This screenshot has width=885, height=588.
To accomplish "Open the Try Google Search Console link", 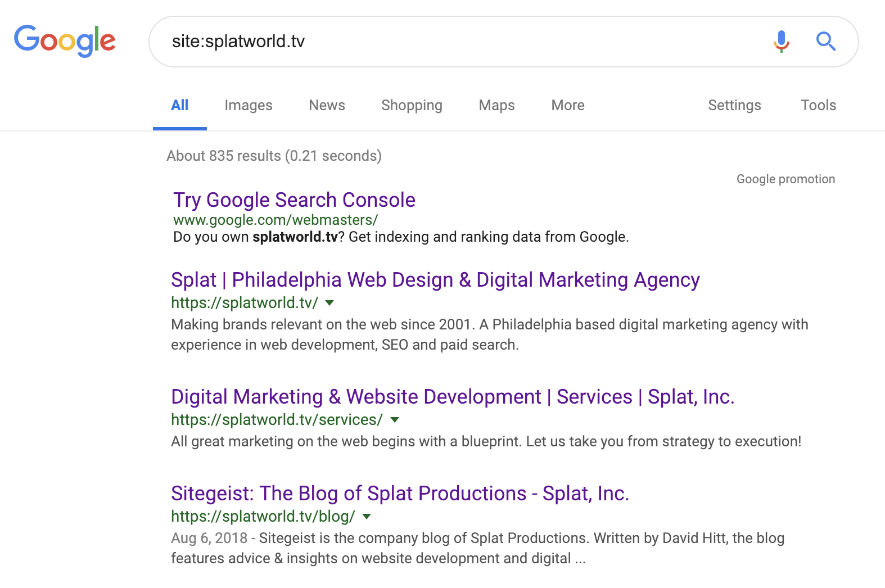I will click(x=294, y=200).
